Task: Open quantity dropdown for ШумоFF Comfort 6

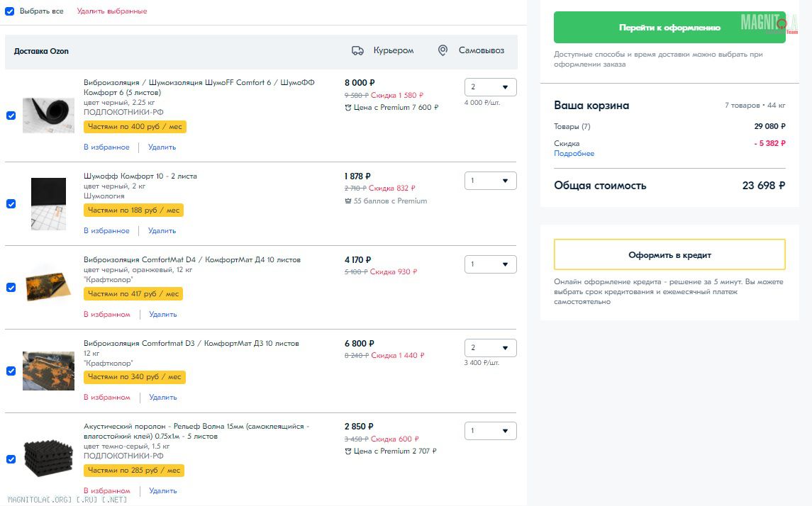Action: [491, 87]
